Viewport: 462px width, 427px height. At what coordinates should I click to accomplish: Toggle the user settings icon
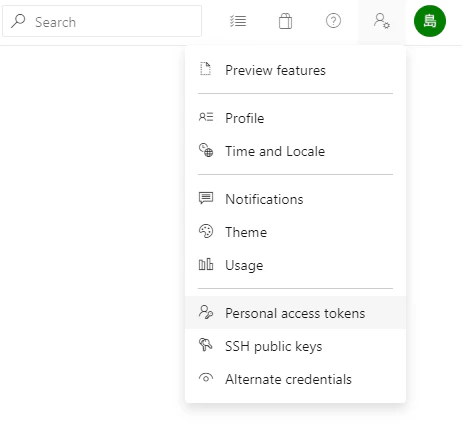(382, 21)
